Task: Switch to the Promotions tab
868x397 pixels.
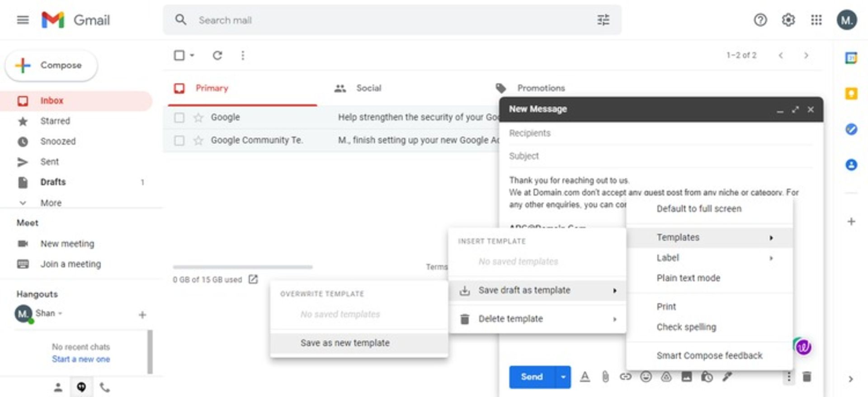Action: [x=541, y=88]
